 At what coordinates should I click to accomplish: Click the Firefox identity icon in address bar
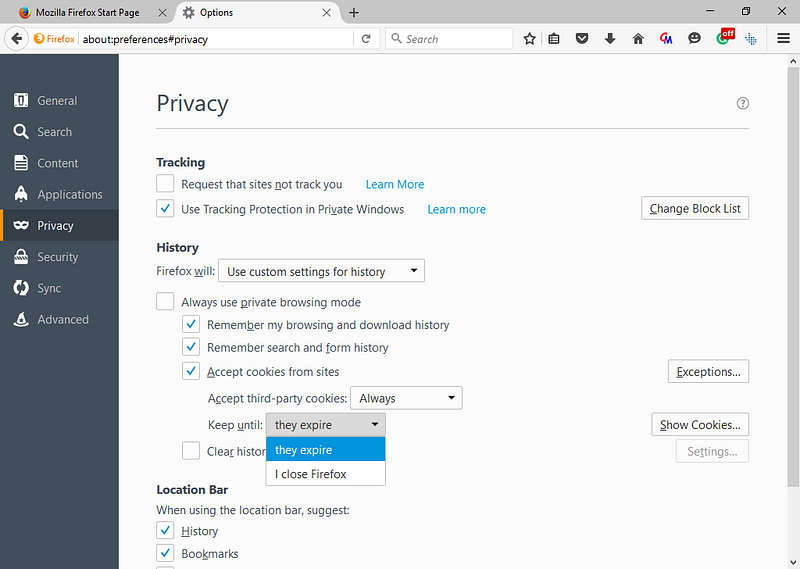(x=54, y=39)
